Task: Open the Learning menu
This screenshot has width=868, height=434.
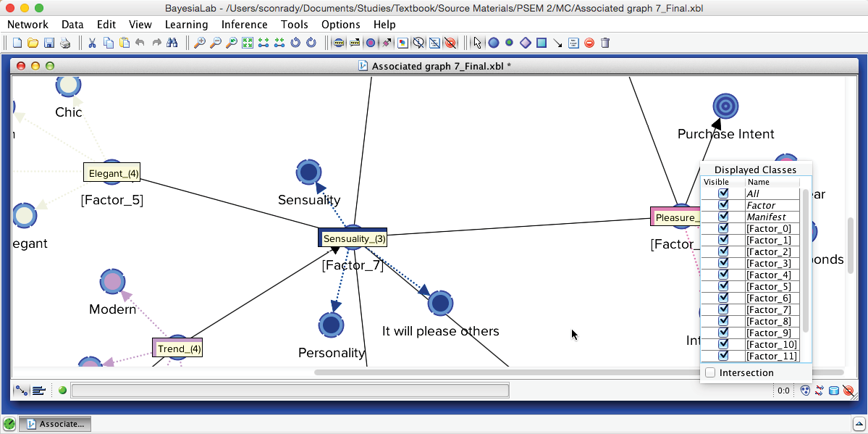Action: pos(187,25)
